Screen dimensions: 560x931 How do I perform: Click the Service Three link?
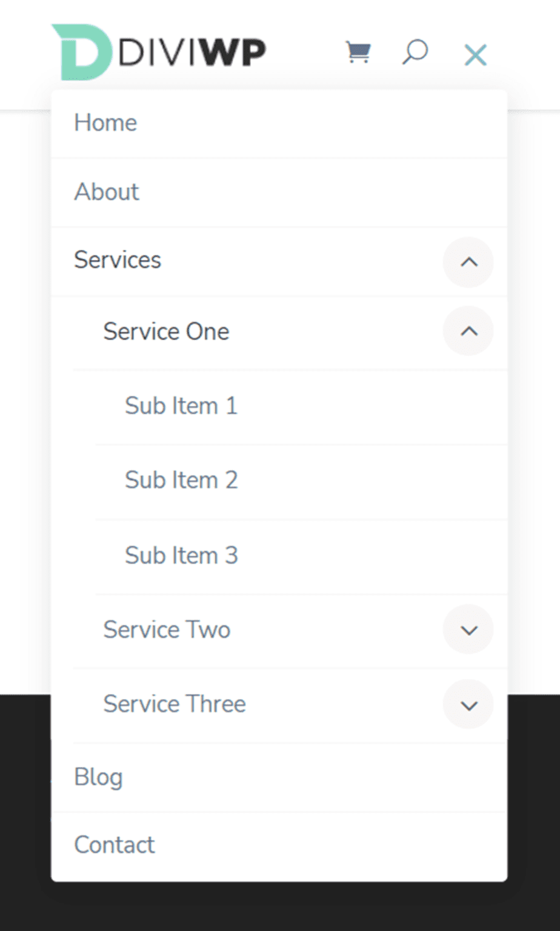175,704
